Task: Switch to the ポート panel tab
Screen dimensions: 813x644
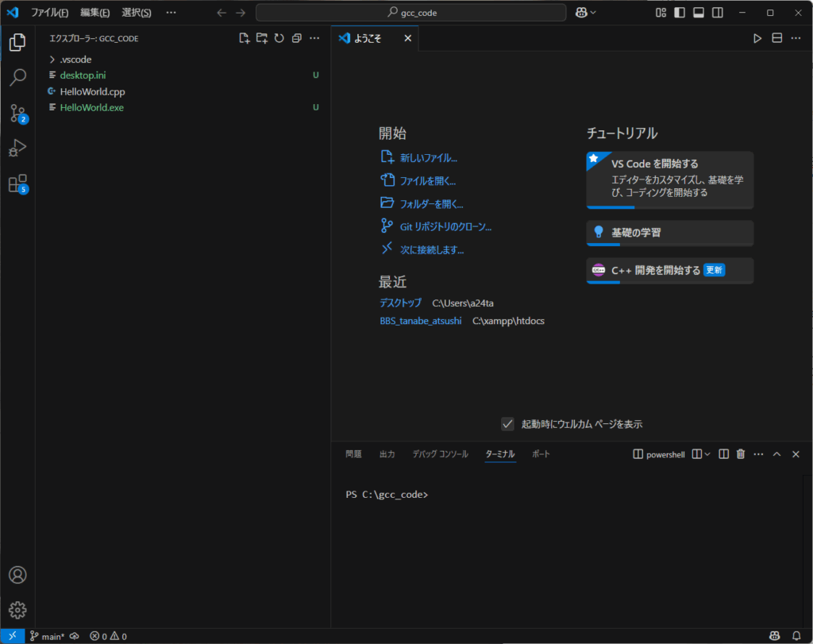Action: (x=541, y=454)
